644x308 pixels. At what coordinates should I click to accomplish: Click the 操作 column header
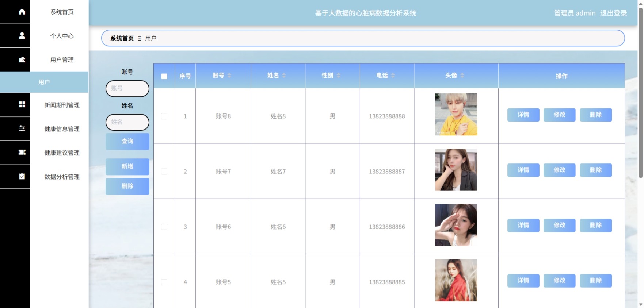(561, 76)
